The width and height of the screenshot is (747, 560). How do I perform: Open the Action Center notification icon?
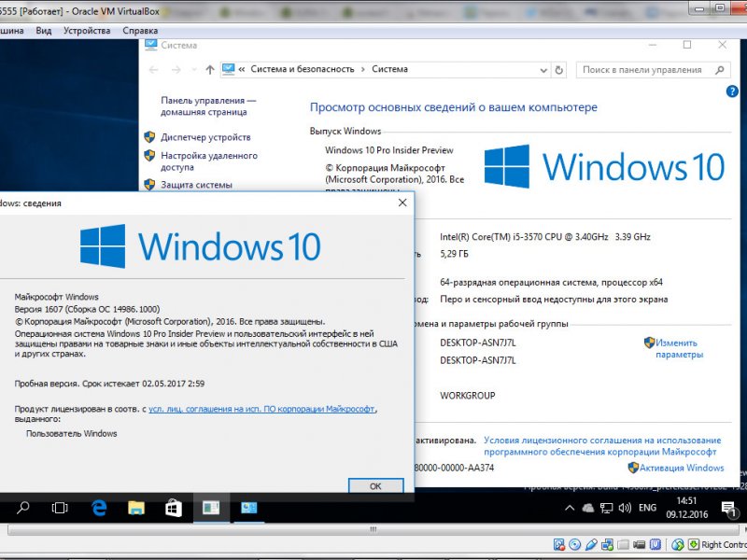[x=728, y=509]
